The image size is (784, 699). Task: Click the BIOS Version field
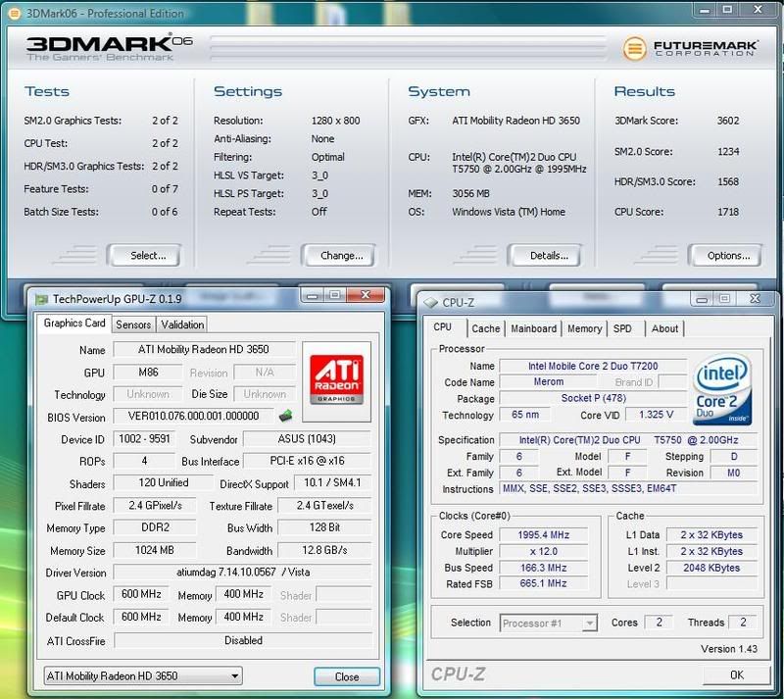[193, 416]
